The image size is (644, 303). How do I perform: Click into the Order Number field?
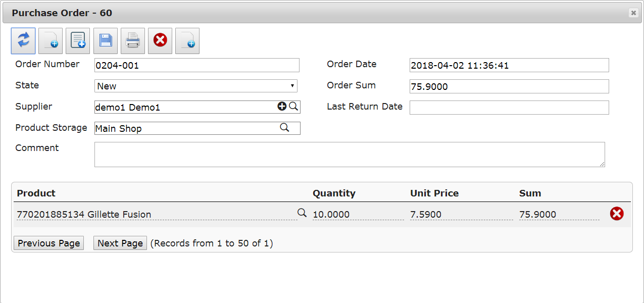pos(197,65)
